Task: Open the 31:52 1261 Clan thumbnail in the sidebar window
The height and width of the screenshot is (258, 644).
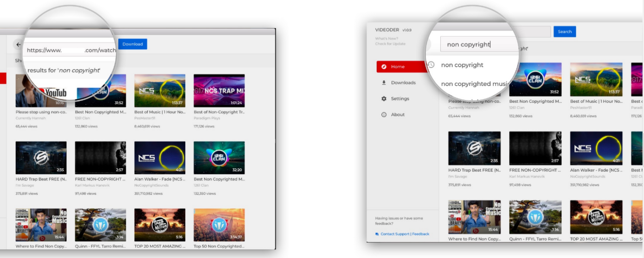Action: [535, 79]
